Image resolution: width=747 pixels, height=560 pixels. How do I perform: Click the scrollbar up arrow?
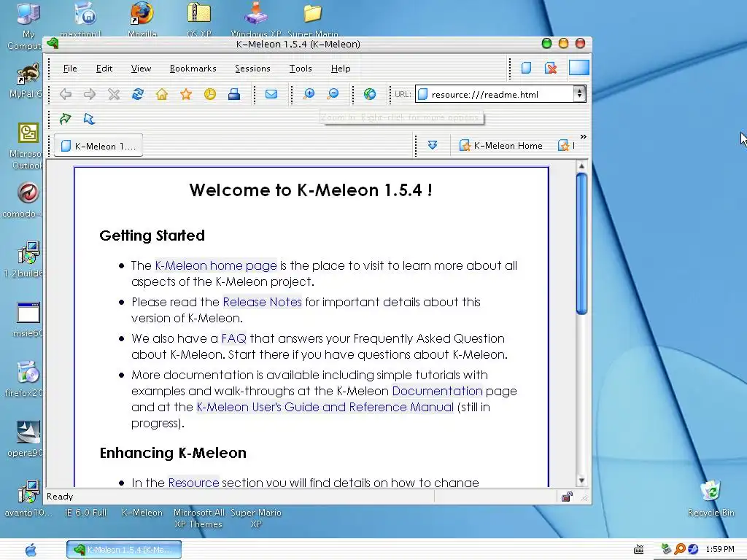581,166
